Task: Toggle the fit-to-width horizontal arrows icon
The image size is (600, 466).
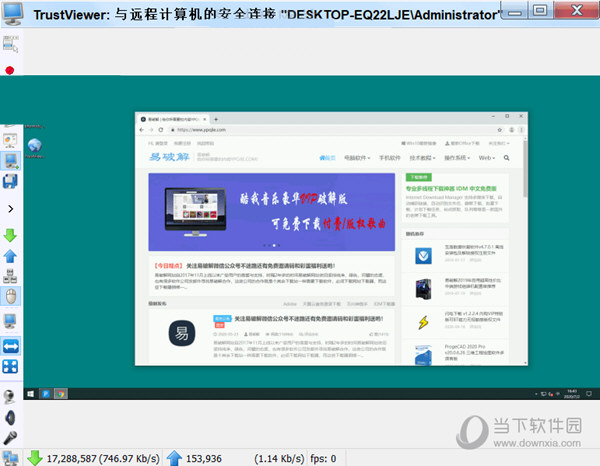Action: point(11,346)
